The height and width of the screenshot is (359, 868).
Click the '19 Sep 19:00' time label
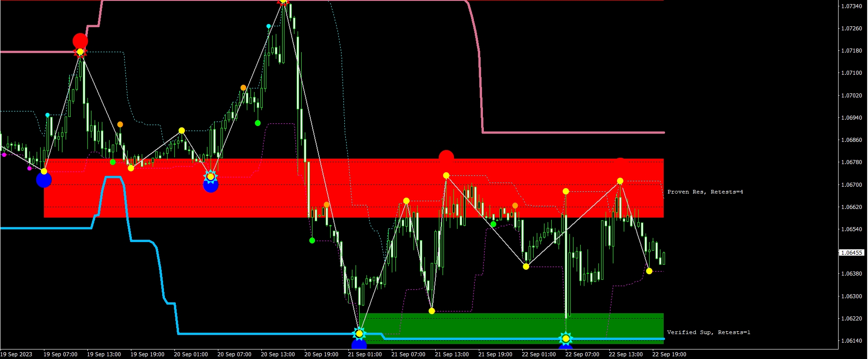coord(147,354)
